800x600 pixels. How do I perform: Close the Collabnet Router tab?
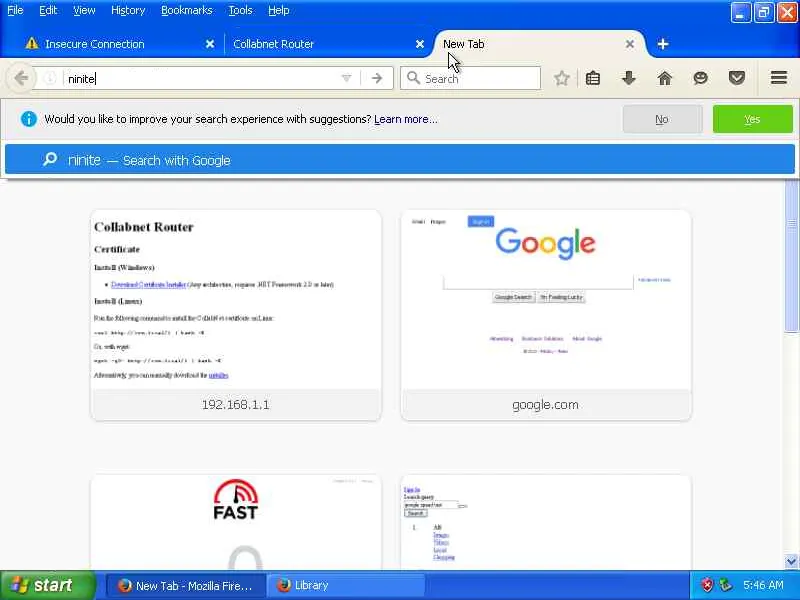pos(419,44)
